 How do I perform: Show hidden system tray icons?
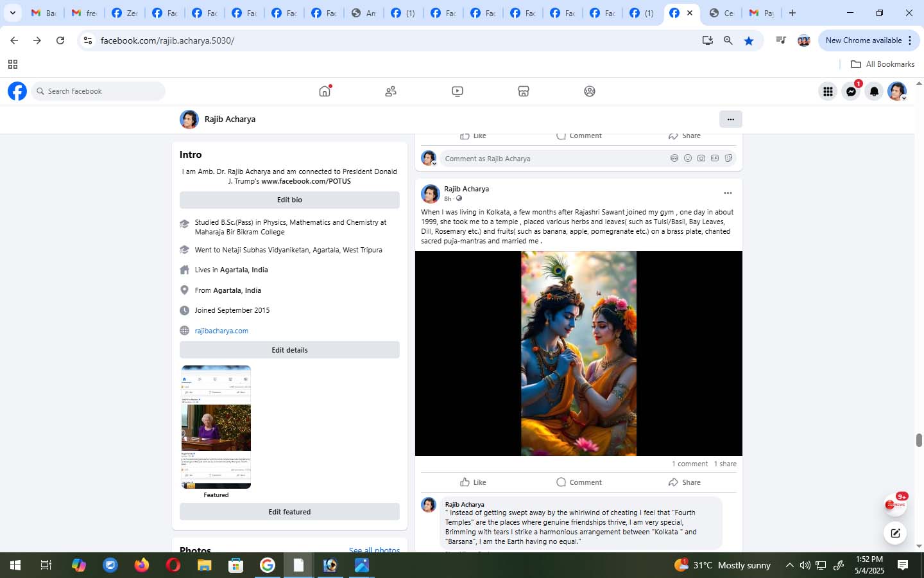(x=789, y=565)
